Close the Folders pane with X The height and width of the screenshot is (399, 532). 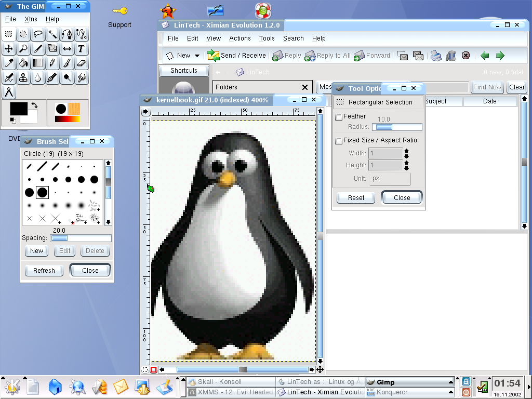(x=305, y=87)
